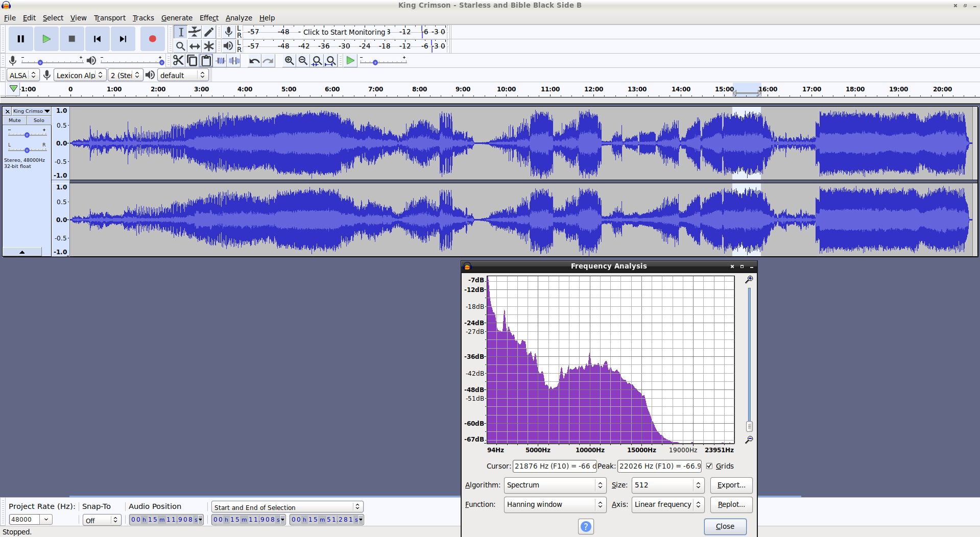
Task: Zoom in on the timeline
Action: click(x=289, y=61)
